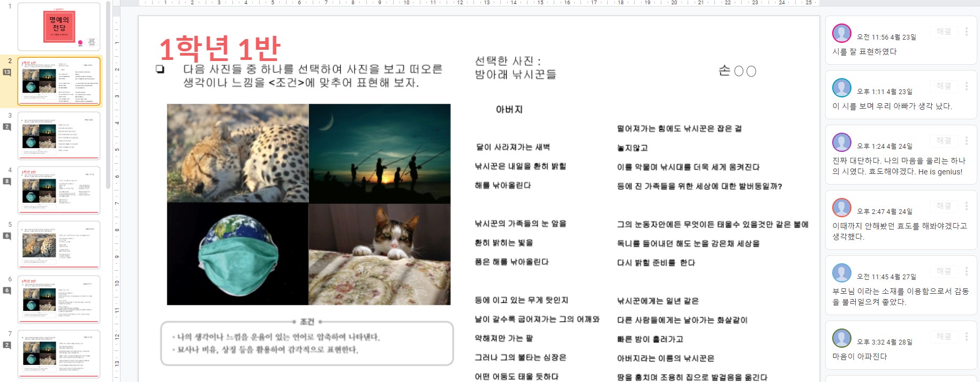Viewport: 980px width, 382px height.
Task: Open more options for 오후 1:11 4월 23일 comment
Action: tap(967, 86)
